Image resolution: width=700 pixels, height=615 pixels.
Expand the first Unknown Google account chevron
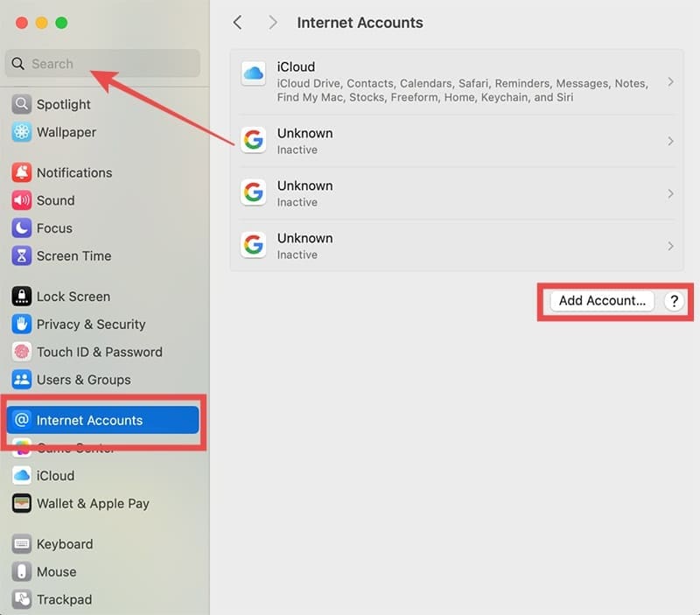coord(670,141)
